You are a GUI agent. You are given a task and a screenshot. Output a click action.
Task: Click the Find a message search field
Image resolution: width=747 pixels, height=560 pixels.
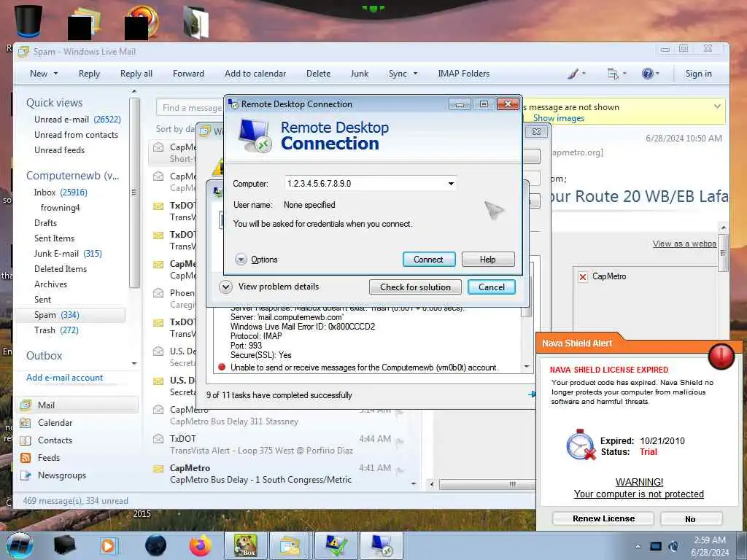tap(190, 108)
